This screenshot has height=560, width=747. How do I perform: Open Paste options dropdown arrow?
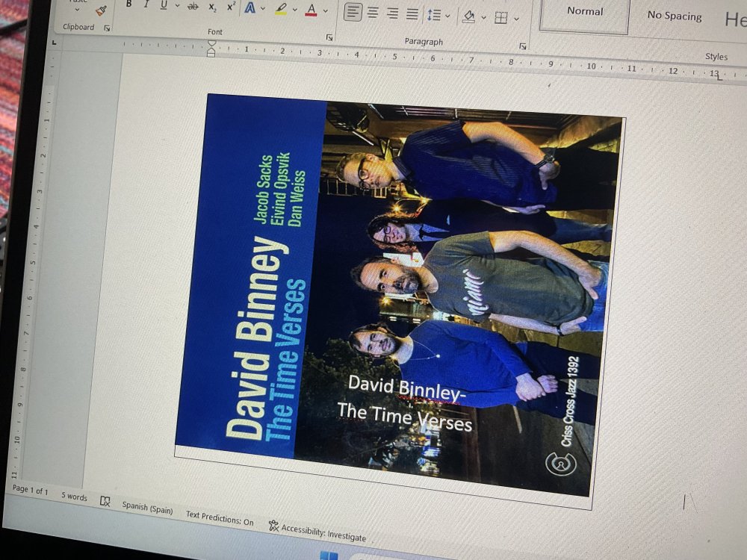tap(78, 9)
